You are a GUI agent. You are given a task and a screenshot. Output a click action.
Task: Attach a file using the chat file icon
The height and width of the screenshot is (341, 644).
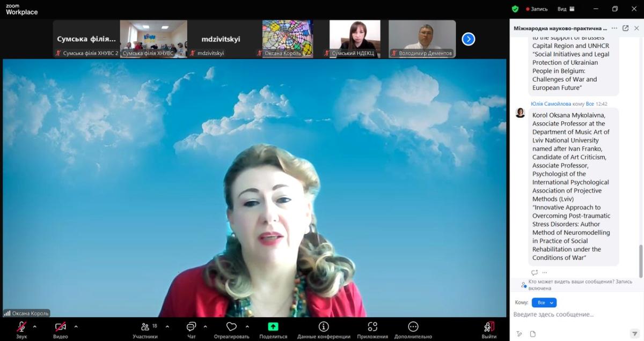tap(533, 333)
